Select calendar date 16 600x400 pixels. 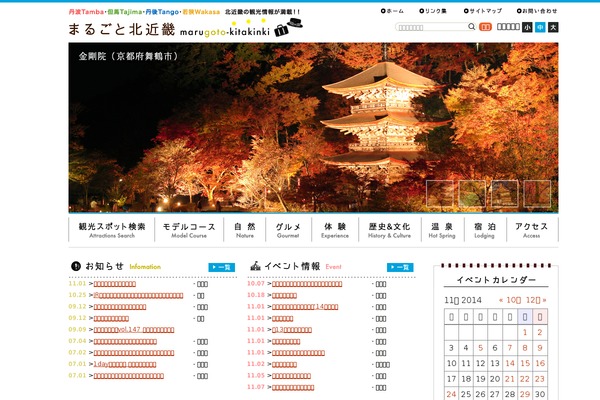click(540, 363)
